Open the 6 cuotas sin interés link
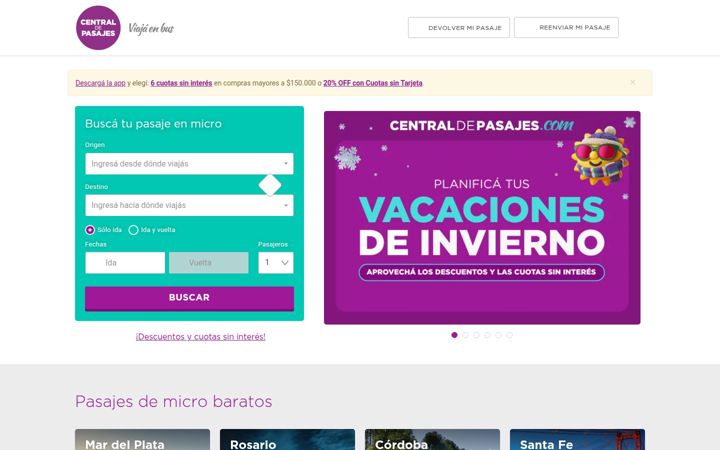Image resolution: width=720 pixels, height=450 pixels. click(181, 83)
